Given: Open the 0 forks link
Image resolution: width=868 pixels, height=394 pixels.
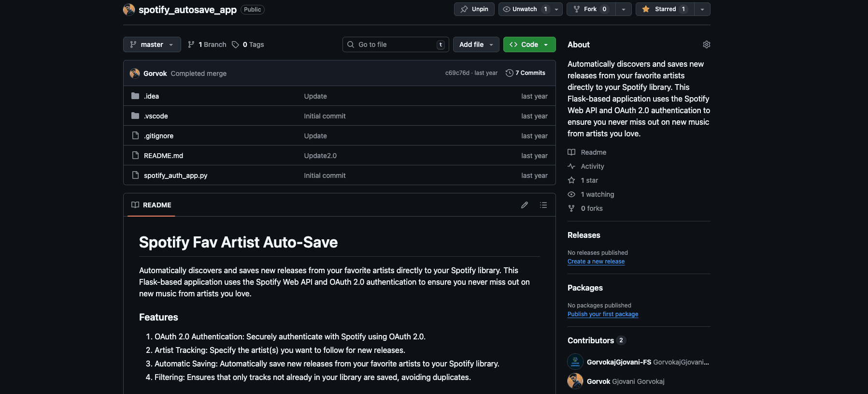Looking at the screenshot, I should tap(585, 208).
